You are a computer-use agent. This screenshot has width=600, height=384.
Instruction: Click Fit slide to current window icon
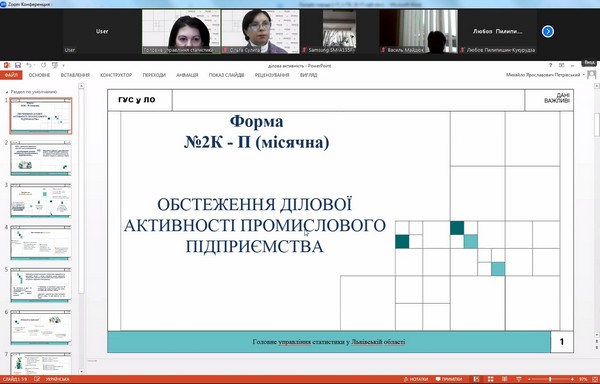[594, 379]
